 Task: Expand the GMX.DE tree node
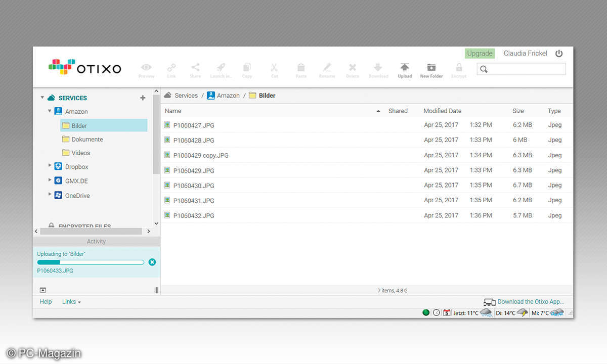50,179
